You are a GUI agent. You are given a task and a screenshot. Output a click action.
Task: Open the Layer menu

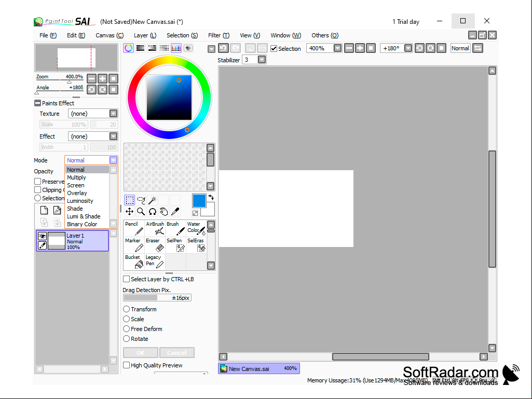click(x=145, y=35)
